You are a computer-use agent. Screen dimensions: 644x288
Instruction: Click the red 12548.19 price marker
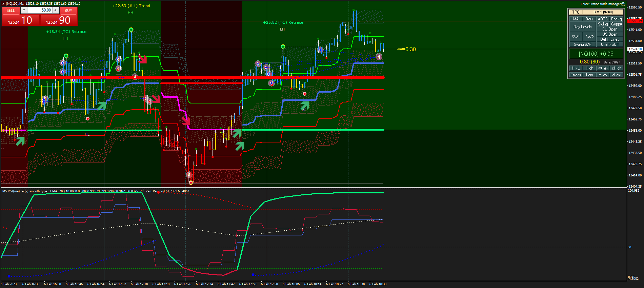635,21
